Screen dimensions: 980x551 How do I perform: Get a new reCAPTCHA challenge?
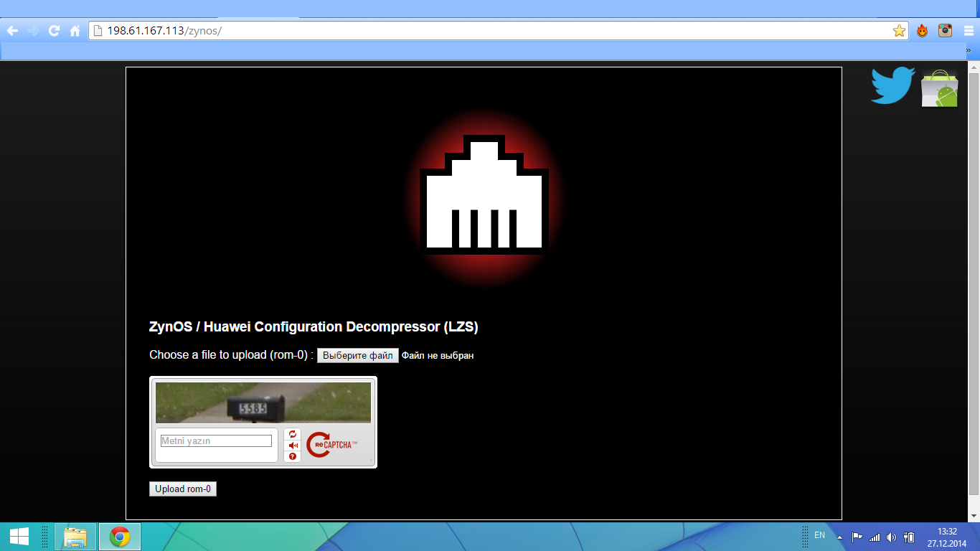coord(293,434)
